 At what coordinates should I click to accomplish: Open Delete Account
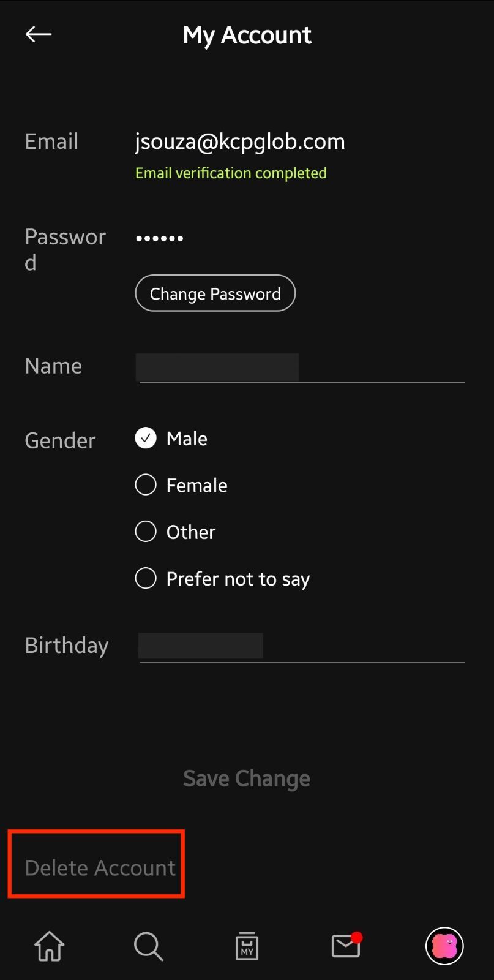(x=99, y=867)
